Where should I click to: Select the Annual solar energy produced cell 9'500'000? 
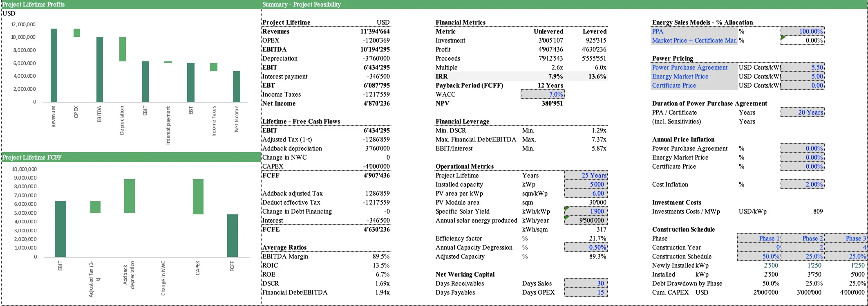[x=586, y=220]
